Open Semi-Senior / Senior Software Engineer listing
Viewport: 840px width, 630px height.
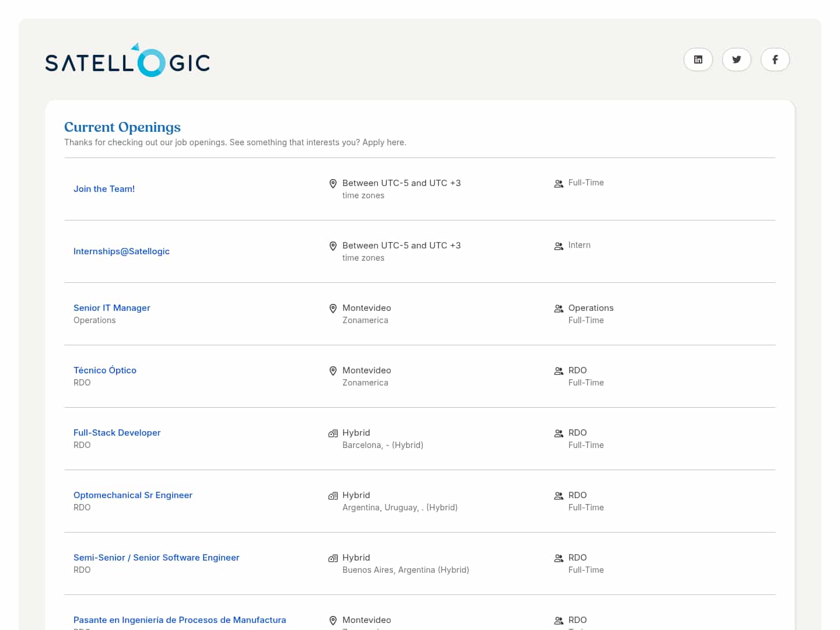(156, 558)
